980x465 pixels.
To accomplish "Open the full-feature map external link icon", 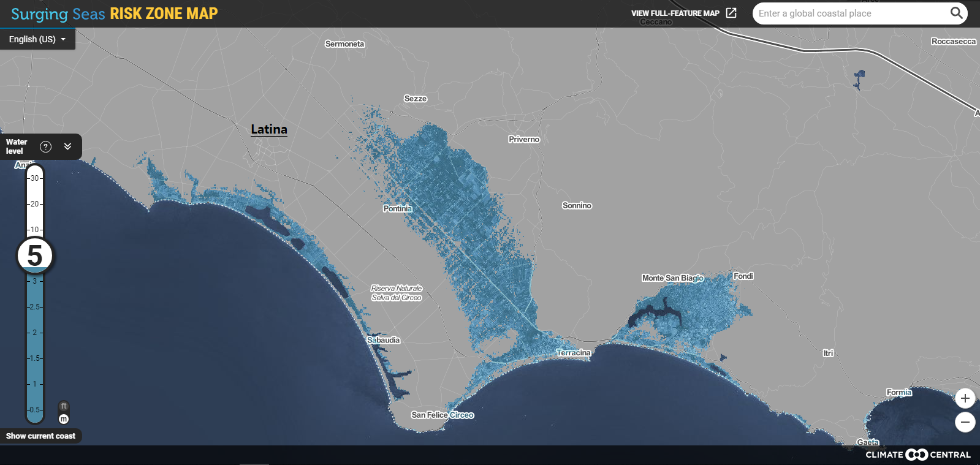I will pyautogui.click(x=731, y=13).
